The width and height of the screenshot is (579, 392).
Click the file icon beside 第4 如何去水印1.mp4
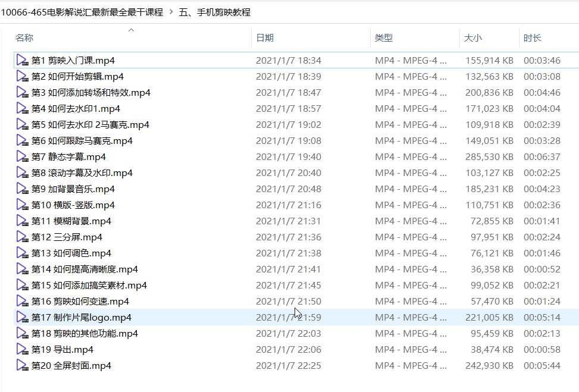click(22, 108)
